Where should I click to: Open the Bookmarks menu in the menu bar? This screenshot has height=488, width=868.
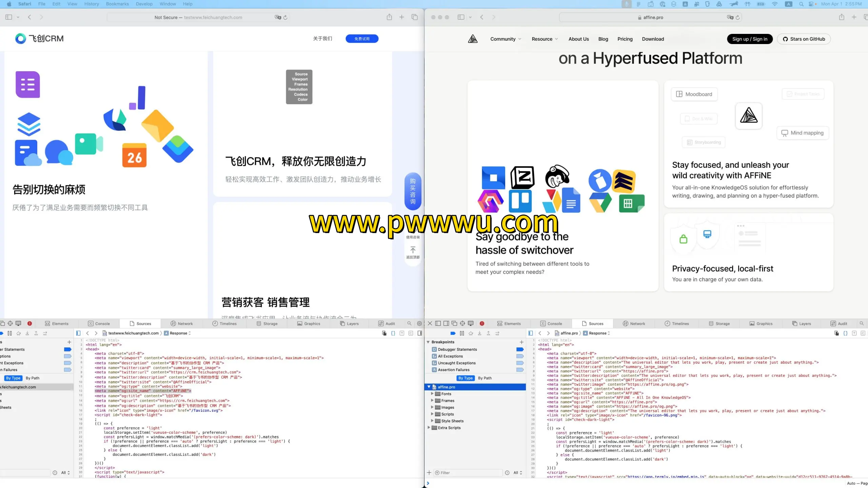(117, 4)
